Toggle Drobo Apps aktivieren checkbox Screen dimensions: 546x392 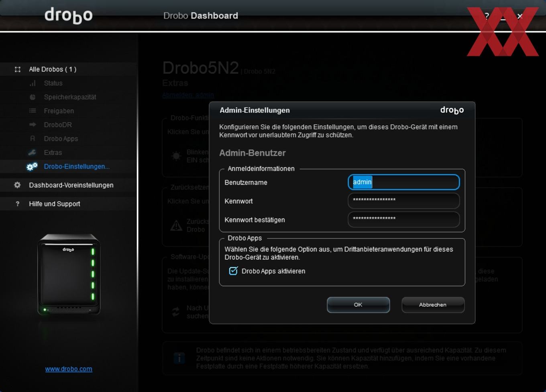pos(233,271)
